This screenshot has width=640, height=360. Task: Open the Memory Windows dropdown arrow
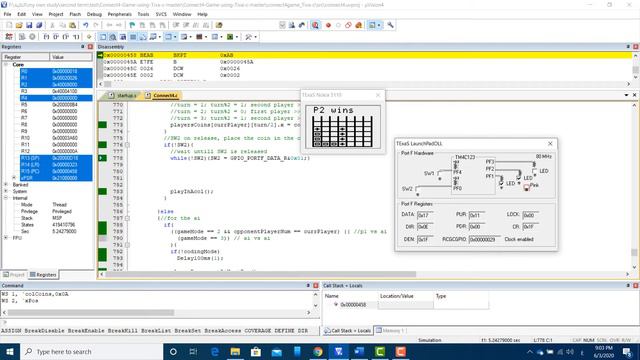[x=175, y=37]
